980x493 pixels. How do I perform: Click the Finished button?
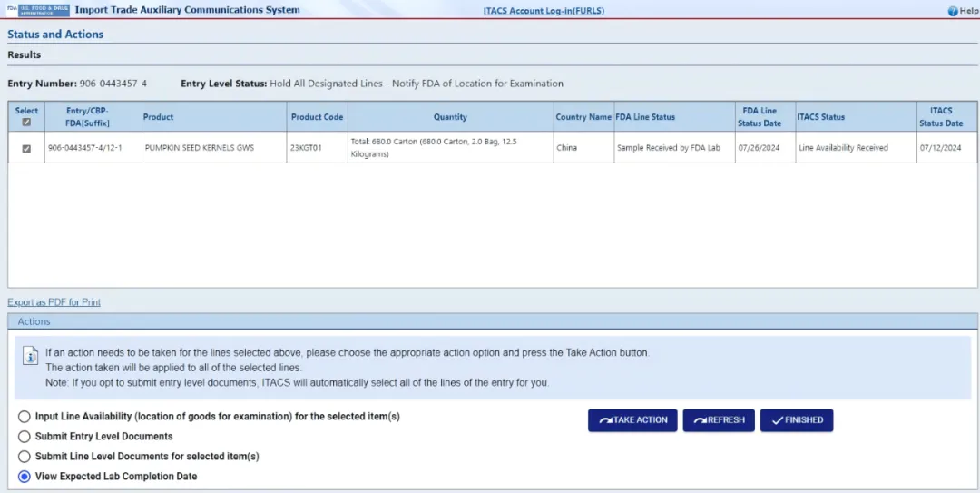click(x=796, y=420)
